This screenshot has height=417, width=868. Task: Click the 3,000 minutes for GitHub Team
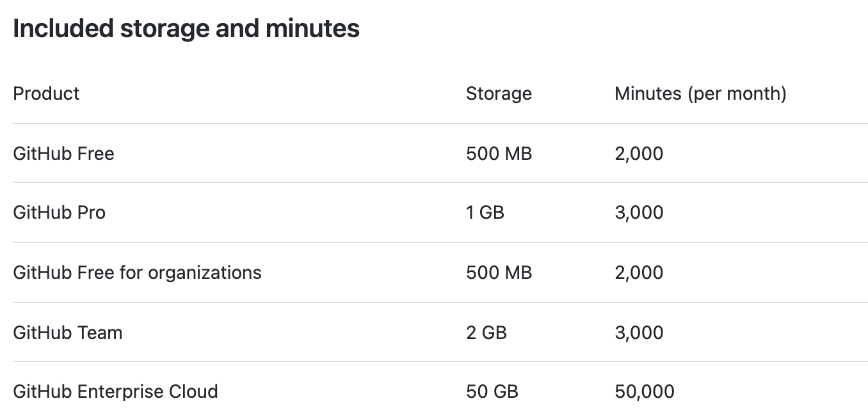(639, 333)
